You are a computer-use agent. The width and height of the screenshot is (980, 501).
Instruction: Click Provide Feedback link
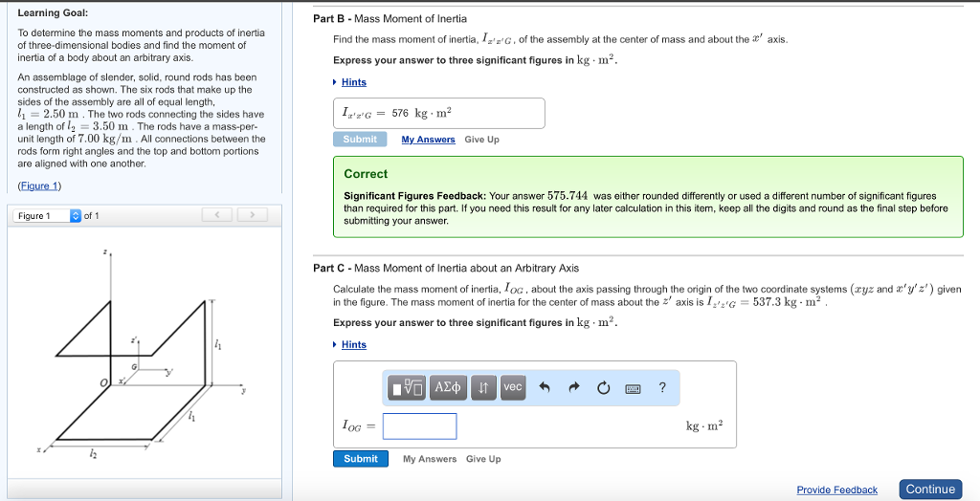click(x=836, y=490)
